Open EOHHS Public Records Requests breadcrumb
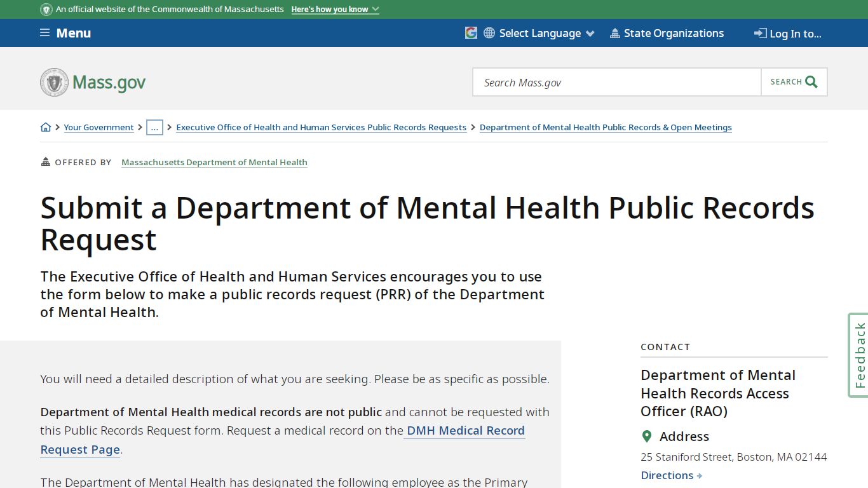 click(321, 127)
